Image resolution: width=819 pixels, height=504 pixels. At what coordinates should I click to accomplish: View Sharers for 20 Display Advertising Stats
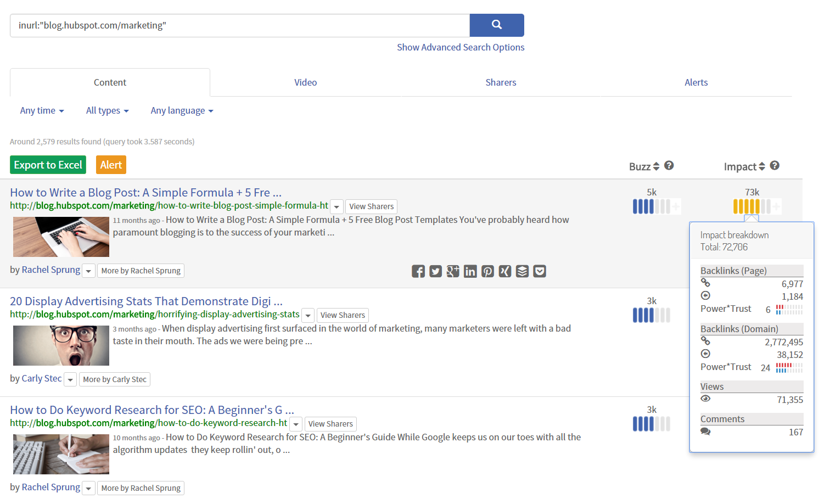[x=343, y=315]
